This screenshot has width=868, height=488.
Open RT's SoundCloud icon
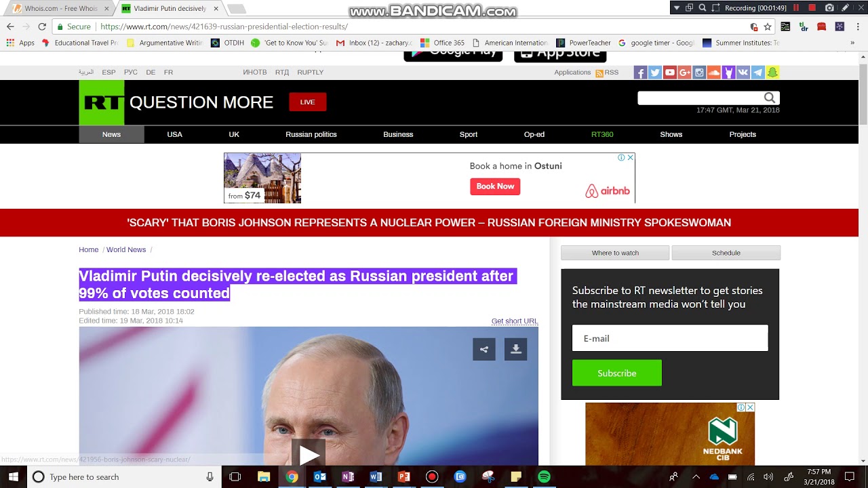pos(713,73)
